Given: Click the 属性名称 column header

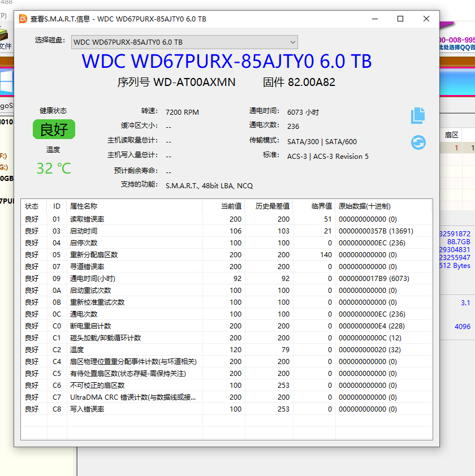Looking at the screenshot, I should pyautogui.click(x=84, y=206).
